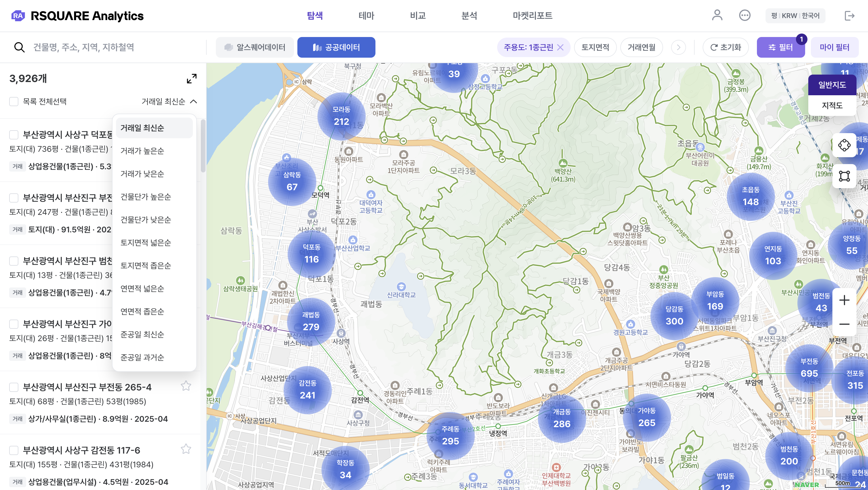The height and width of the screenshot is (490, 868).
Task: Expand the result list panel
Action: coord(192,79)
